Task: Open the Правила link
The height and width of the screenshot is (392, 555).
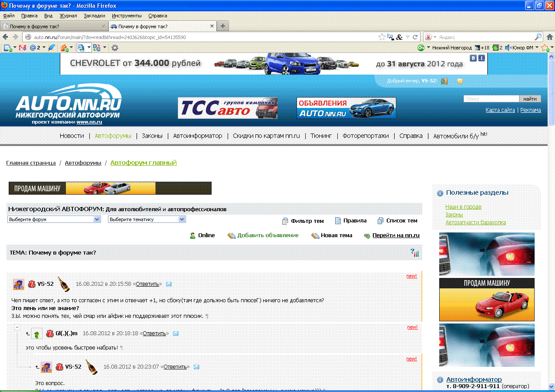Action: point(355,221)
